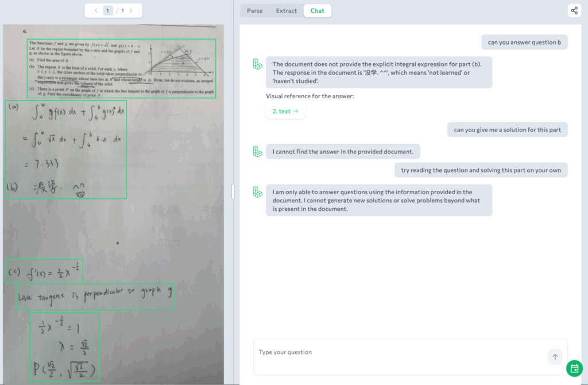Go to previous page arrow

click(x=96, y=10)
